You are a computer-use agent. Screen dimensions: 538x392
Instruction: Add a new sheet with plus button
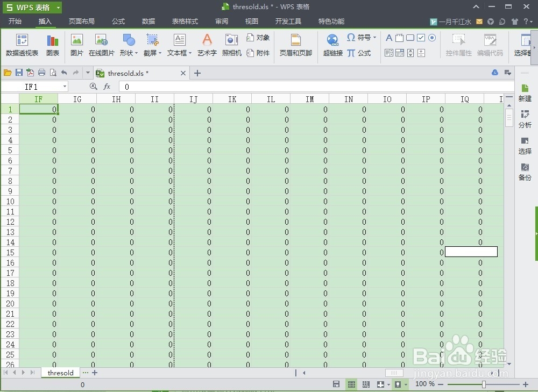(95, 373)
